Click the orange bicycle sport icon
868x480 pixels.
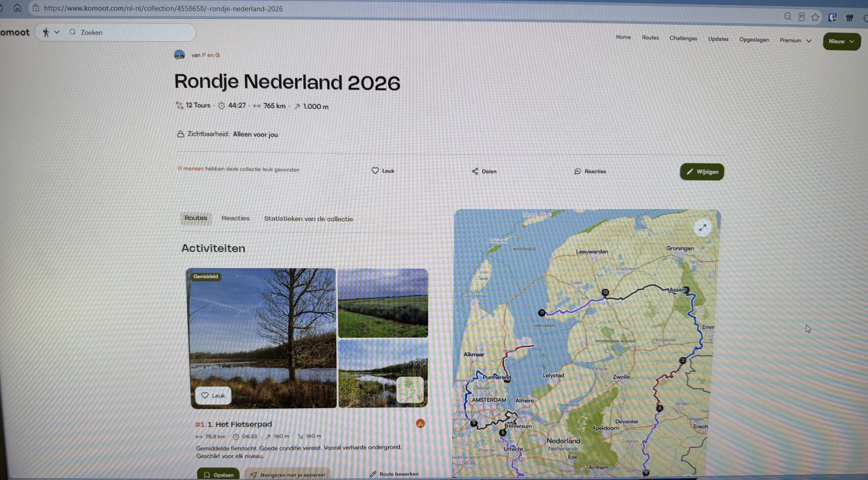[420, 423]
